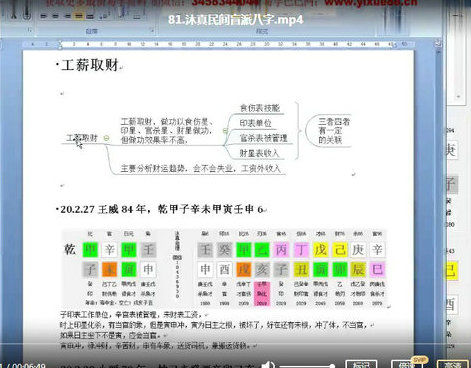The height and width of the screenshot is (368, 471).
Task: Adjust the volume slider handle
Action: point(332,366)
